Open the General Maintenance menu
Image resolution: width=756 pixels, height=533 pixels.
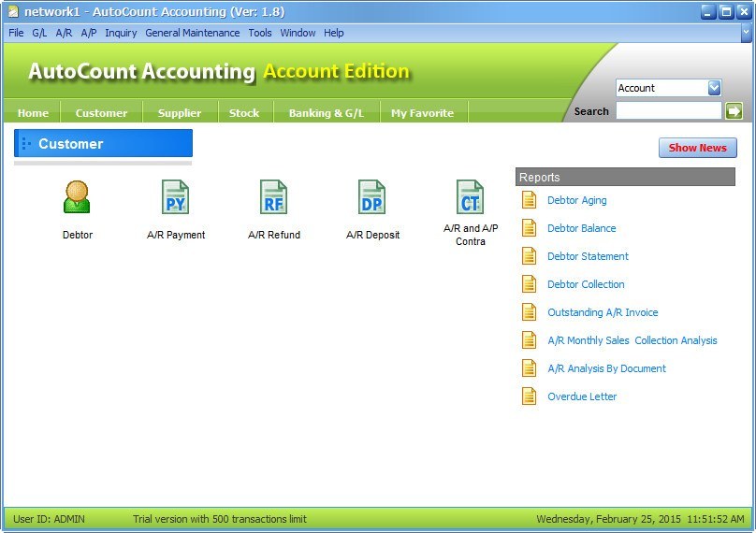click(x=193, y=33)
